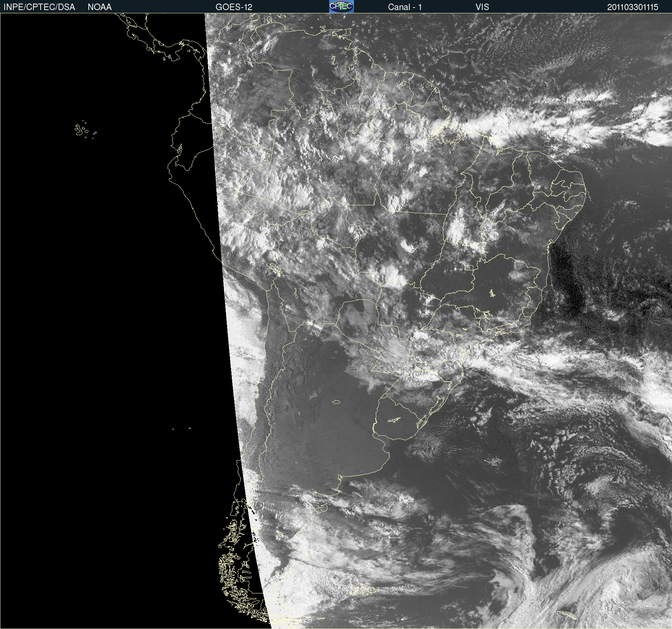Click the GOES-12 satellite label
This screenshot has height=629, width=672.
click(x=234, y=7)
